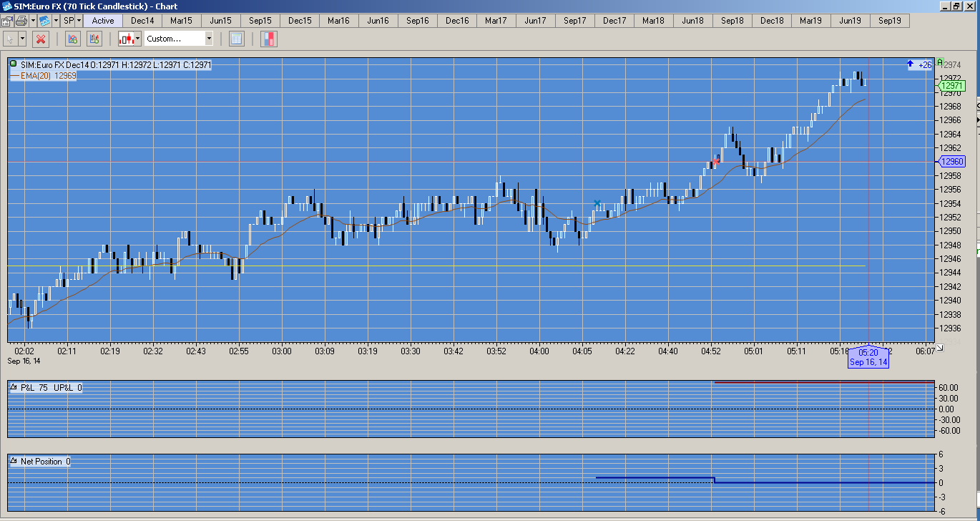Open the Dec16 contract tab

(457, 20)
